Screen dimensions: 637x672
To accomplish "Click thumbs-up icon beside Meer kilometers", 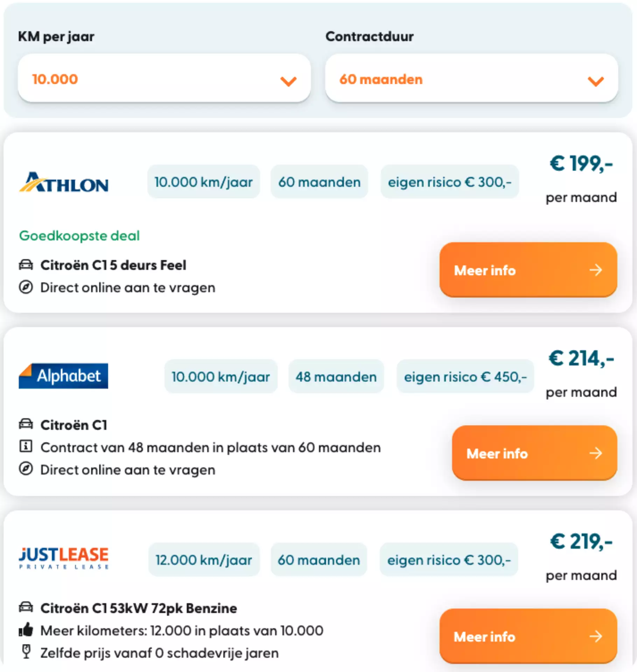I will (x=26, y=630).
